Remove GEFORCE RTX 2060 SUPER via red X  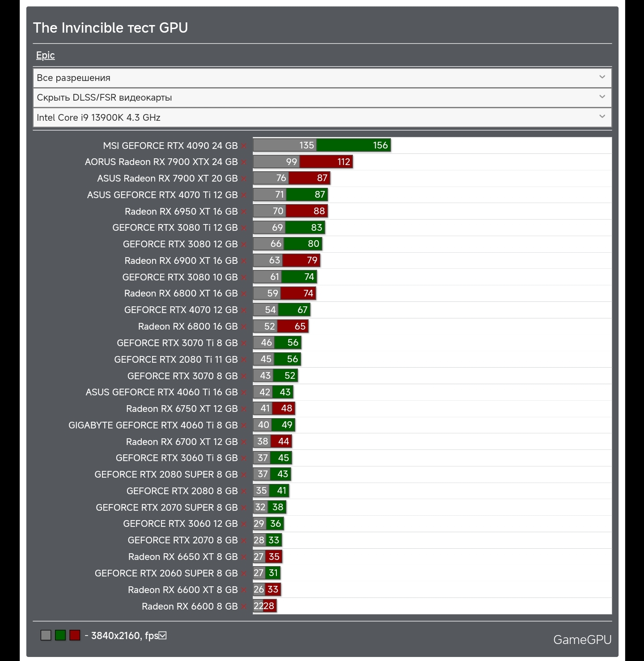tap(244, 574)
